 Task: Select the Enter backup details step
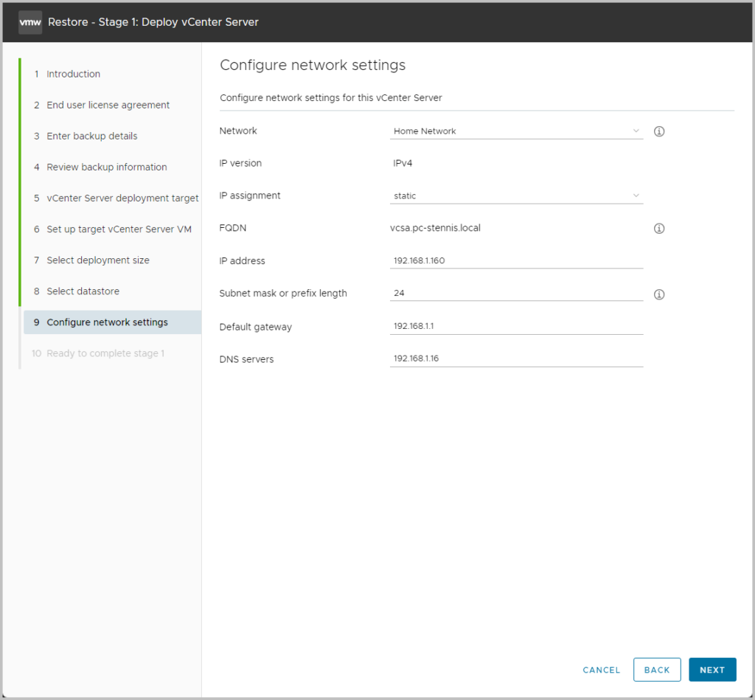coord(91,136)
